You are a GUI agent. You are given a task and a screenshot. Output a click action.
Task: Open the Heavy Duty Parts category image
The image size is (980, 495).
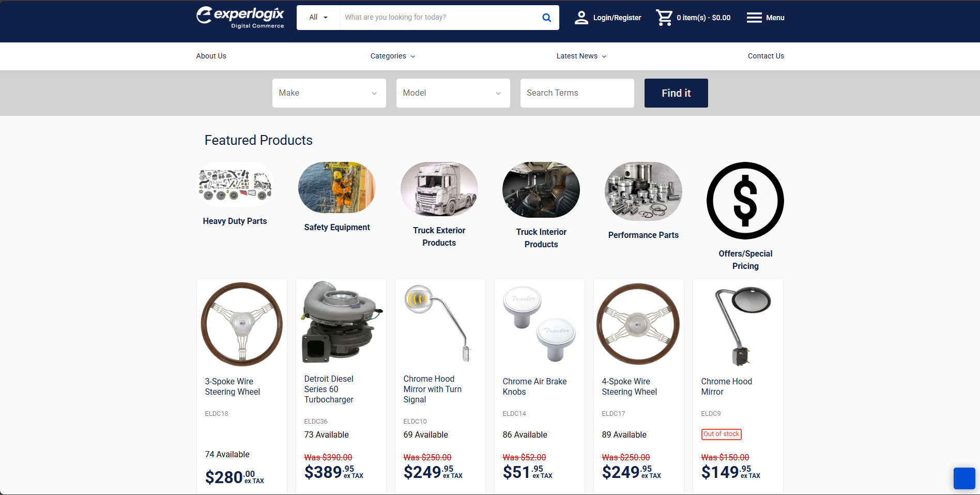point(235,185)
